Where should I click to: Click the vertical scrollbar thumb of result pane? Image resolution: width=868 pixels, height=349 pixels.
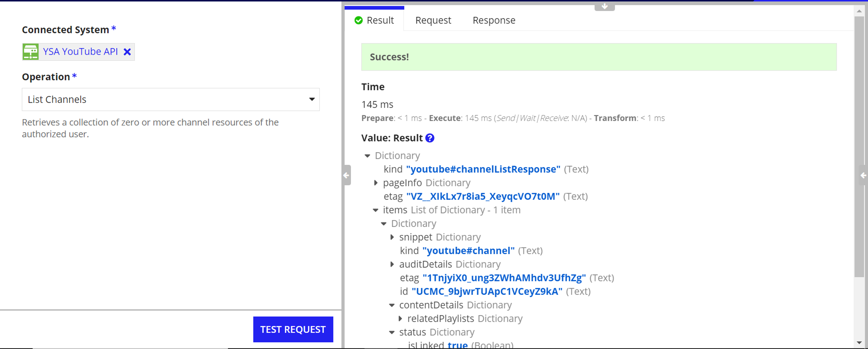pos(859,147)
